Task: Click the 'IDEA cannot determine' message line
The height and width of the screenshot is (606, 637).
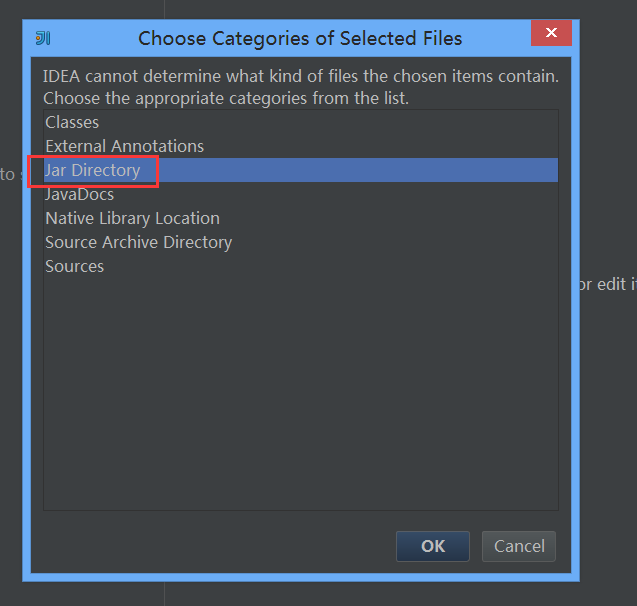Action: point(300,76)
